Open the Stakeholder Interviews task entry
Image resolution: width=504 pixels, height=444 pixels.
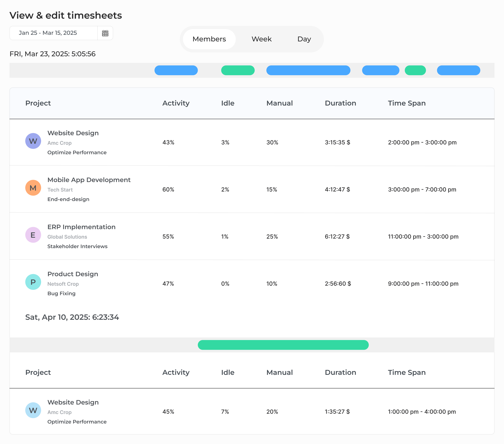click(77, 246)
